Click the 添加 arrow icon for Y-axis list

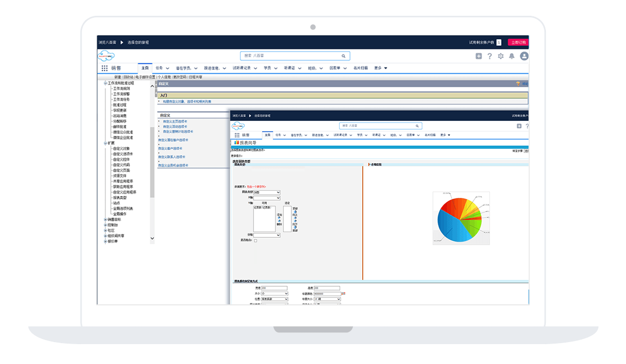[x=279, y=218]
